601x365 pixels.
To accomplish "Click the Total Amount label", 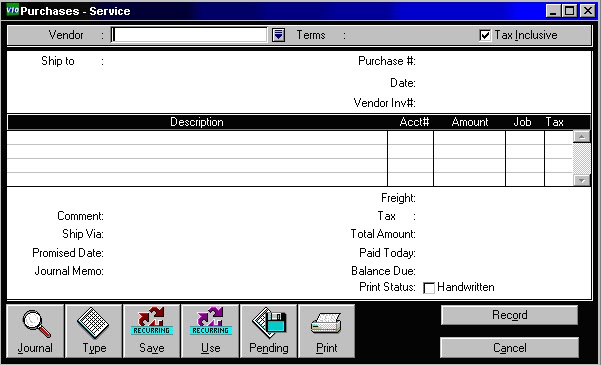I will pyautogui.click(x=383, y=234).
